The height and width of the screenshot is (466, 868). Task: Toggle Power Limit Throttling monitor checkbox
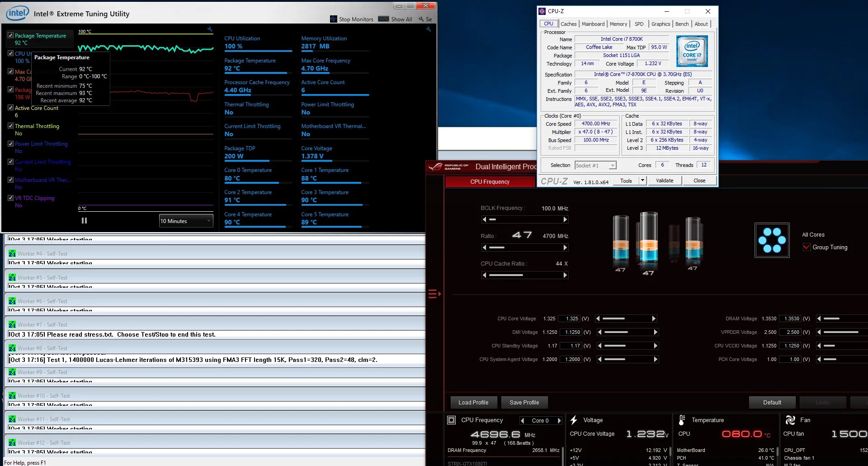[x=10, y=143]
